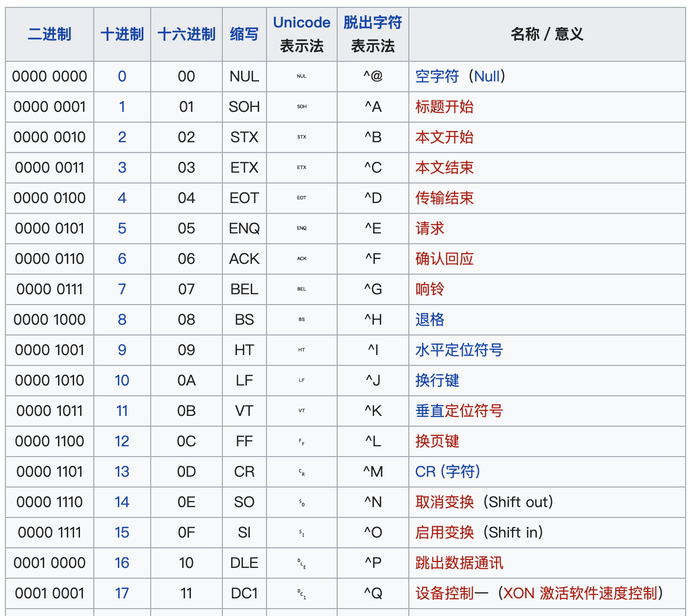Open the 十进制 header link
Viewport: 692px width, 616px height.
(122, 34)
